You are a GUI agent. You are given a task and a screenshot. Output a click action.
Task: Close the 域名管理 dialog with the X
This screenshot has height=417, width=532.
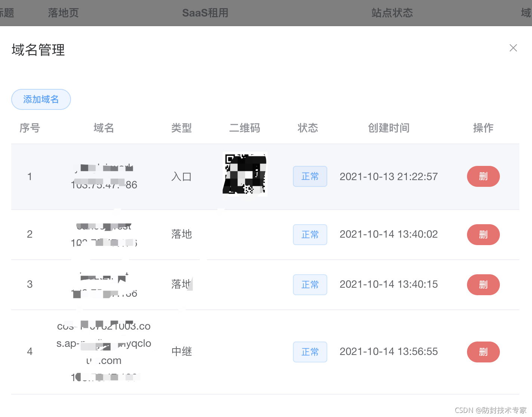point(513,48)
